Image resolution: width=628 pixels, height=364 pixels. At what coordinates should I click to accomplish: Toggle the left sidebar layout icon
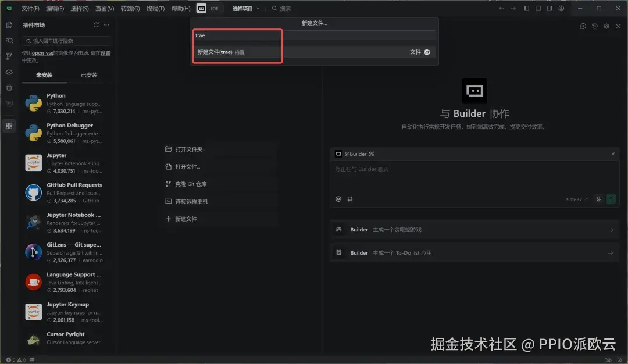[x=526, y=8]
